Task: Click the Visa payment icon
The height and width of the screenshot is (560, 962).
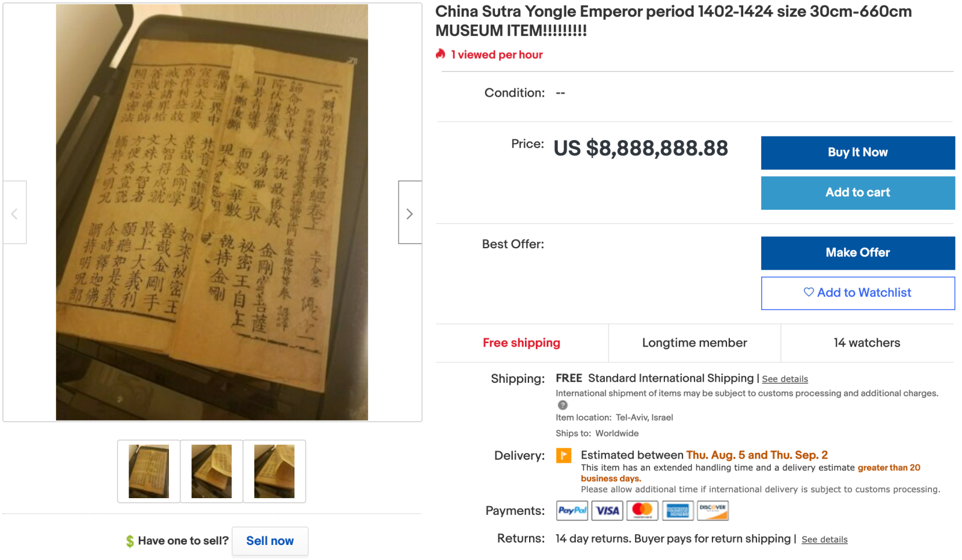Action: point(607,511)
